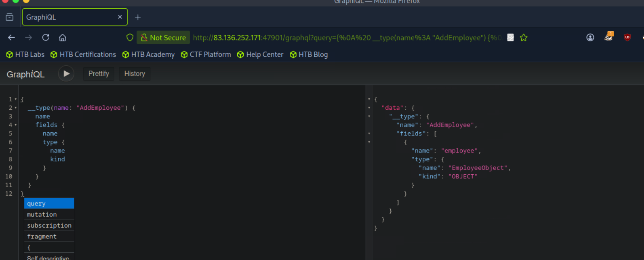Screen dimensions: 644x260
Task: Open reader view icon in address bar
Action: click(511, 37)
